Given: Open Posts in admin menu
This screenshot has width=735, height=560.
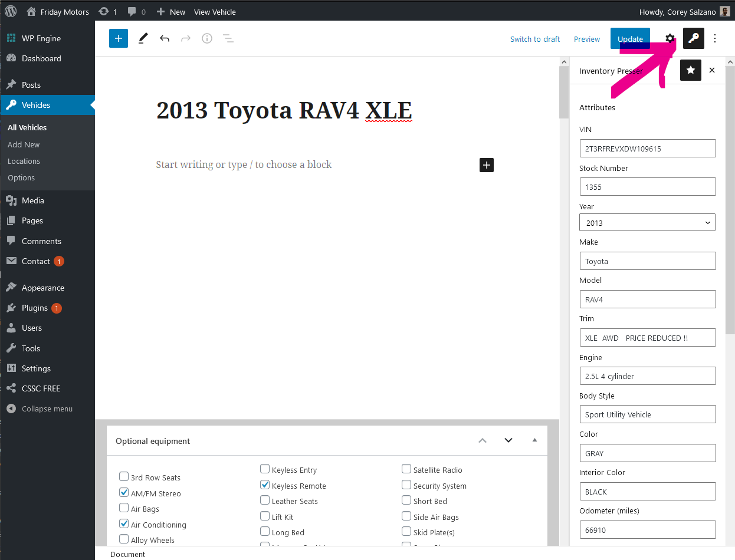Looking at the screenshot, I should [x=47, y=85].
